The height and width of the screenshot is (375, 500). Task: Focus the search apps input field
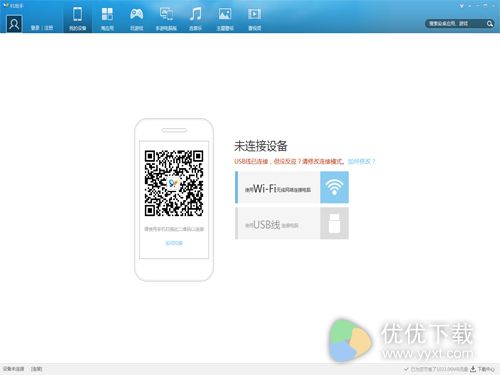(x=455, y=24)
